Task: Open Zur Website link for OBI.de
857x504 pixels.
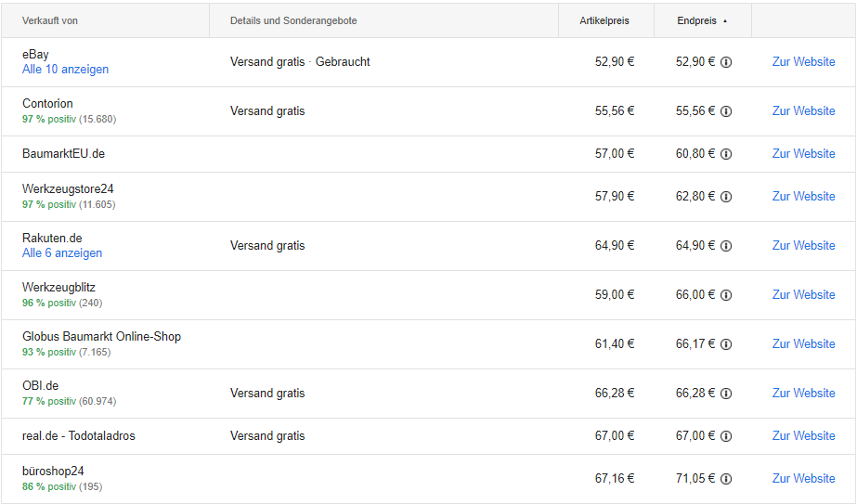Action: click(x=803, y=393)
